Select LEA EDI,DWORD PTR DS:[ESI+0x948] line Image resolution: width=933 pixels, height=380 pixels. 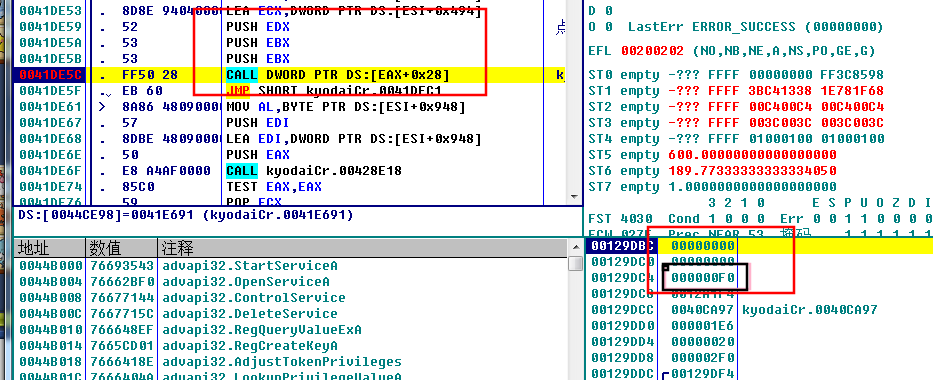tap(353, 139)
